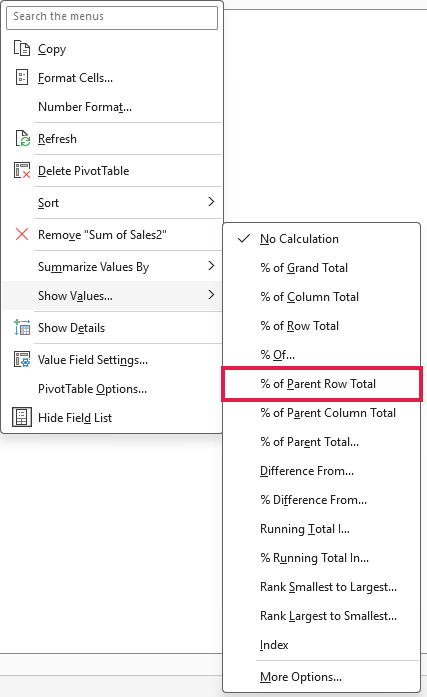Click the Hide Field List icon
Viewport: 427px width, 697px height.
point(22,417)
